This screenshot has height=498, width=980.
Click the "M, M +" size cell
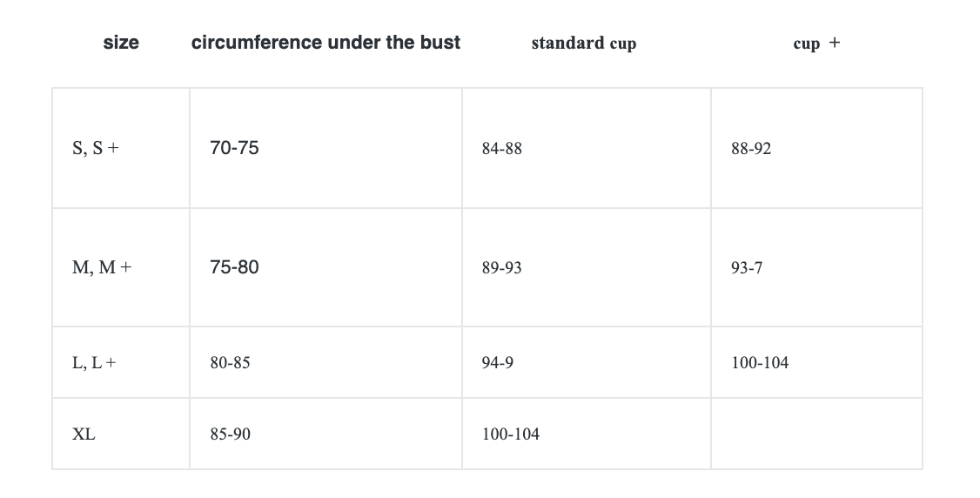click(102, 267)
